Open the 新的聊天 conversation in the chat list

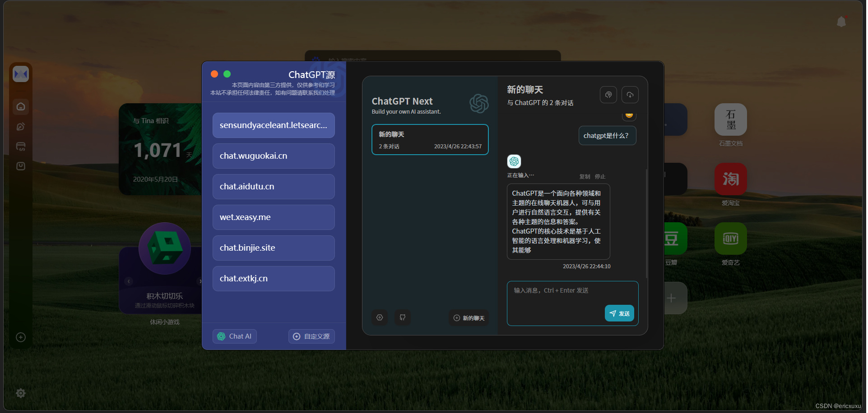[x=430, y=140]
